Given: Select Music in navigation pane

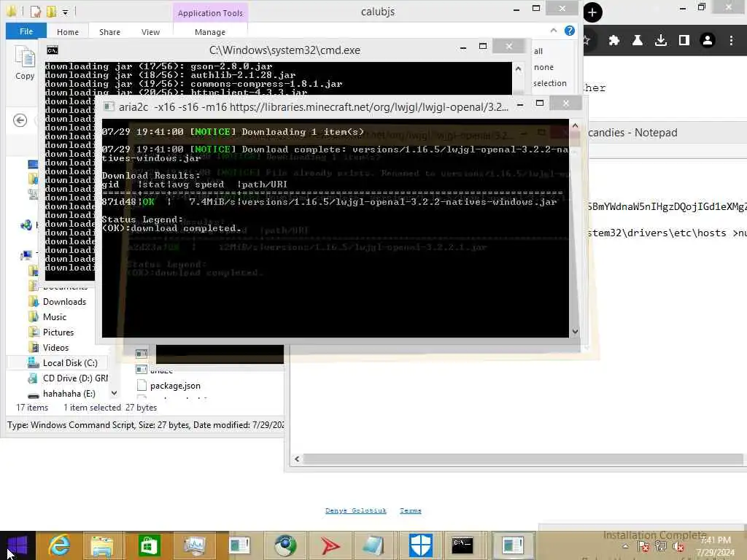Looking at the screenshot, I should [x=54, y=316].
